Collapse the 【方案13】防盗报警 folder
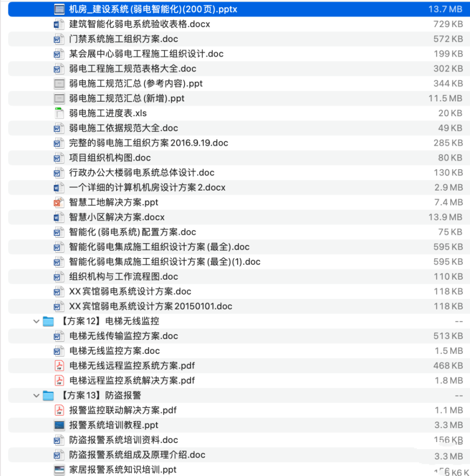Image resolution: width=470 pixels, height=476 pixels. click(36, 395)
